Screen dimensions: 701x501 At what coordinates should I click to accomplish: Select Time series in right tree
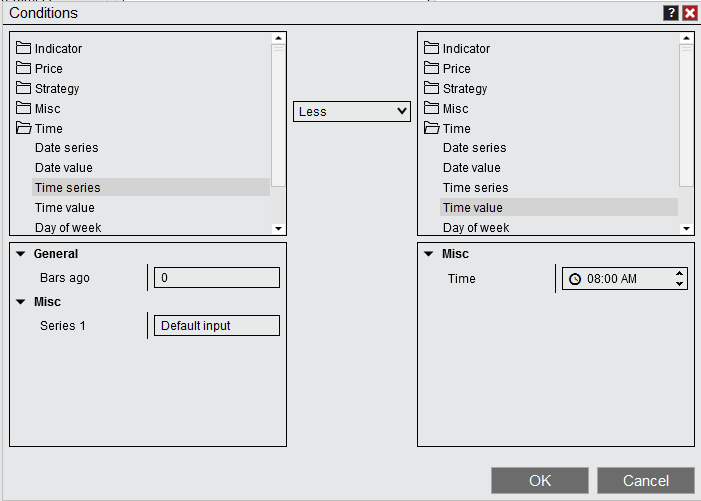coord(475,188)
